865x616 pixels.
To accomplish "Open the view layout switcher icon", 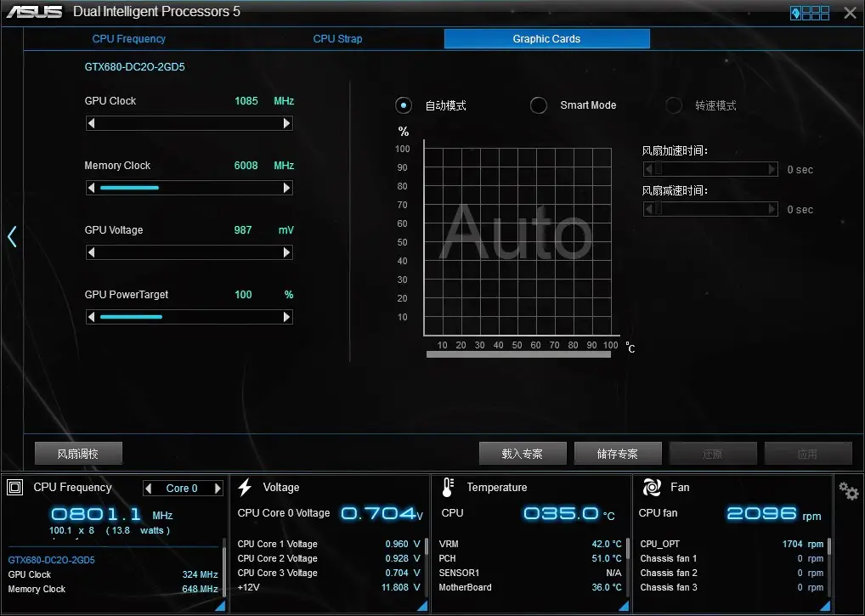I will 810,13.
